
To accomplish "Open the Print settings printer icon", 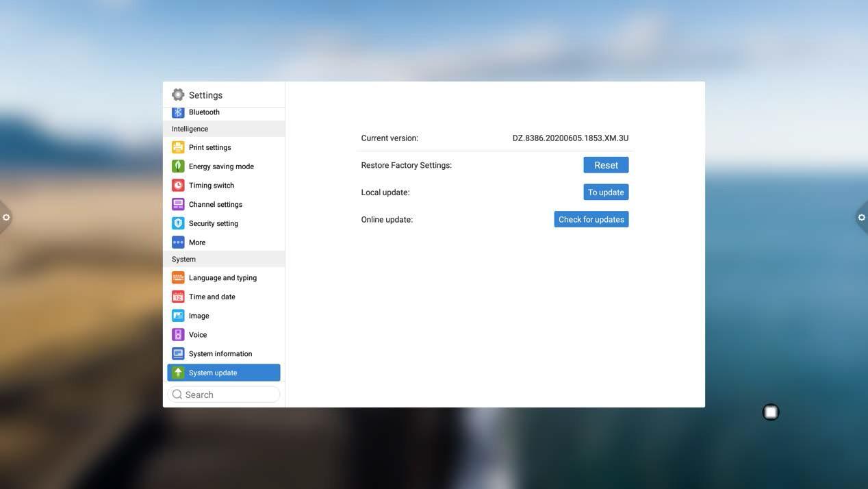I will pos(178,147).
